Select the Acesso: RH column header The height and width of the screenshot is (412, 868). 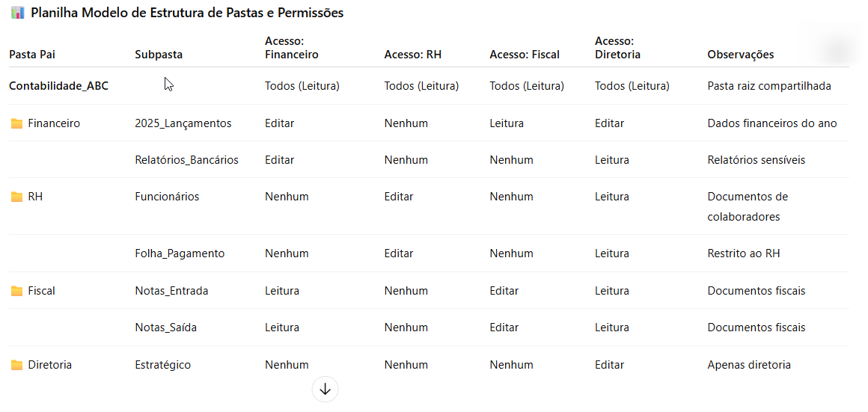pos(412,55)
